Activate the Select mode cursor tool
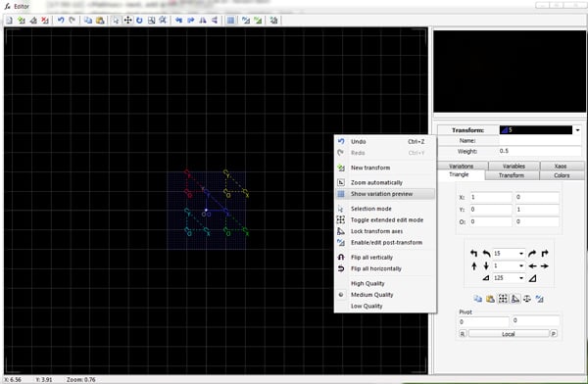This screenshot has width=588, height=384. coord(116,21)
